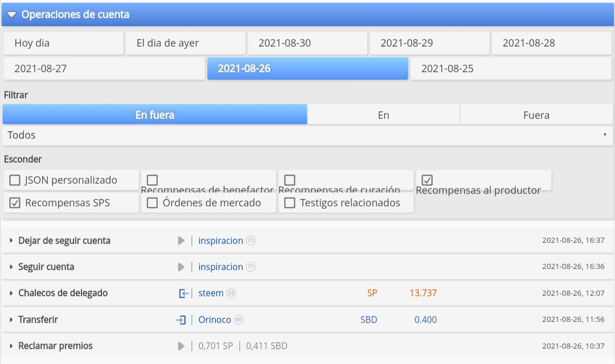
Task: Select the En filter option
Action: (383, 115)
